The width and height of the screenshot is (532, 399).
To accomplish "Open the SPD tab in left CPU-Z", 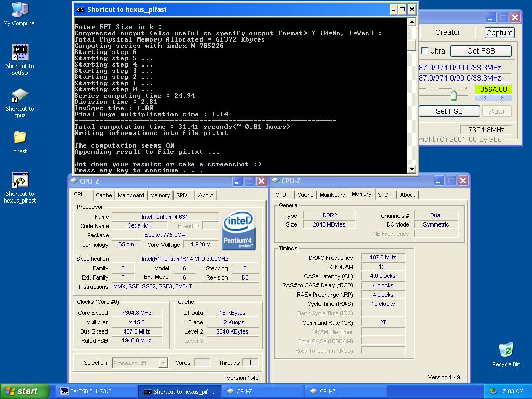I will pyautogui.click(x=181, y=195).
